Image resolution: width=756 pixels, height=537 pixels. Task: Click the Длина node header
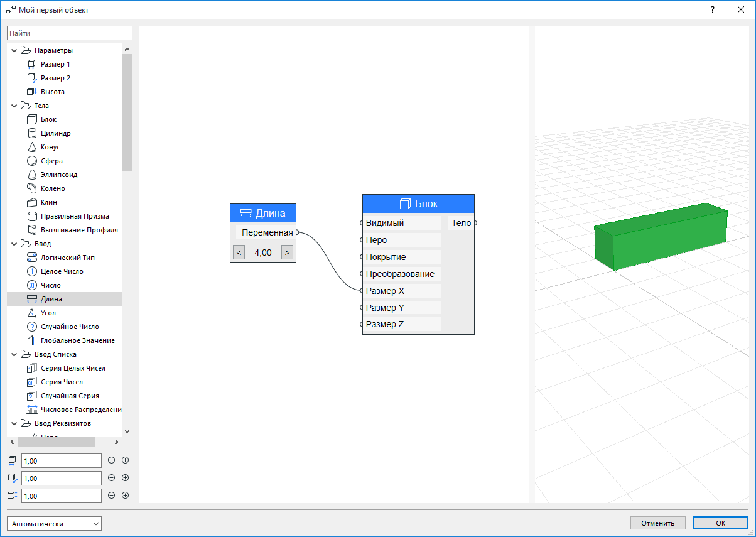262,214
